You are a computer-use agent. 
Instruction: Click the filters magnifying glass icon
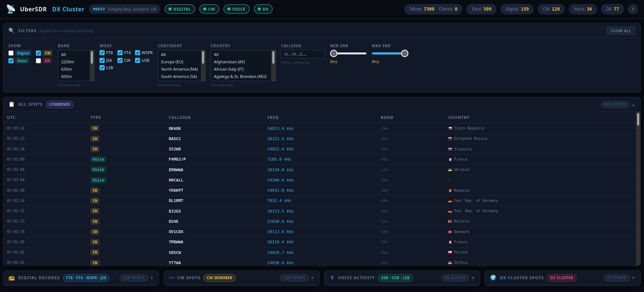coord(11,30)
